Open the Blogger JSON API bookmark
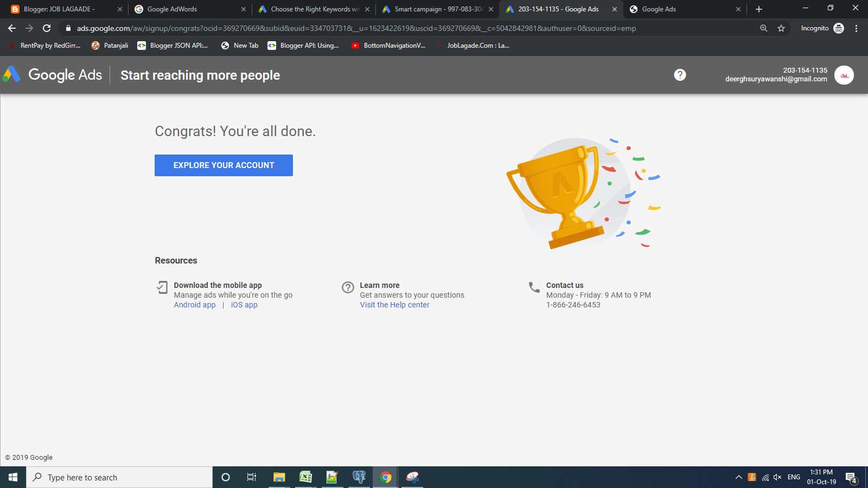 pyautogui.click(x=173, y=46)
